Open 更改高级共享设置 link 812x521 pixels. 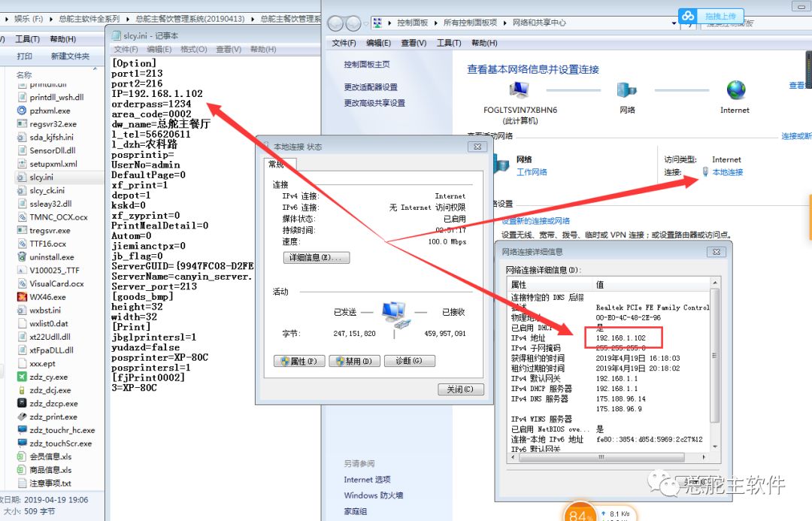pos(375,103)
